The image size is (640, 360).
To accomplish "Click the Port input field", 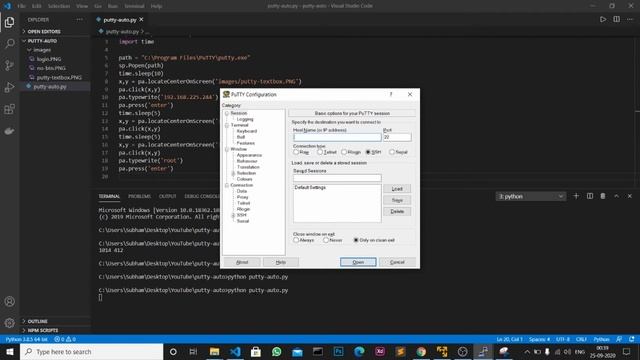I will click(397, 138).
